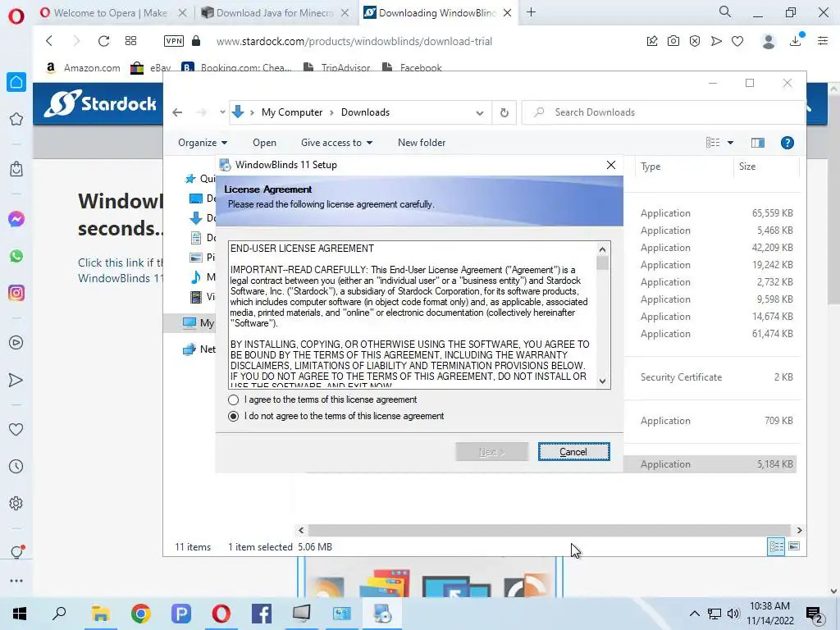
Task: Go back in the Explorer window
Action: coord(177,112)
